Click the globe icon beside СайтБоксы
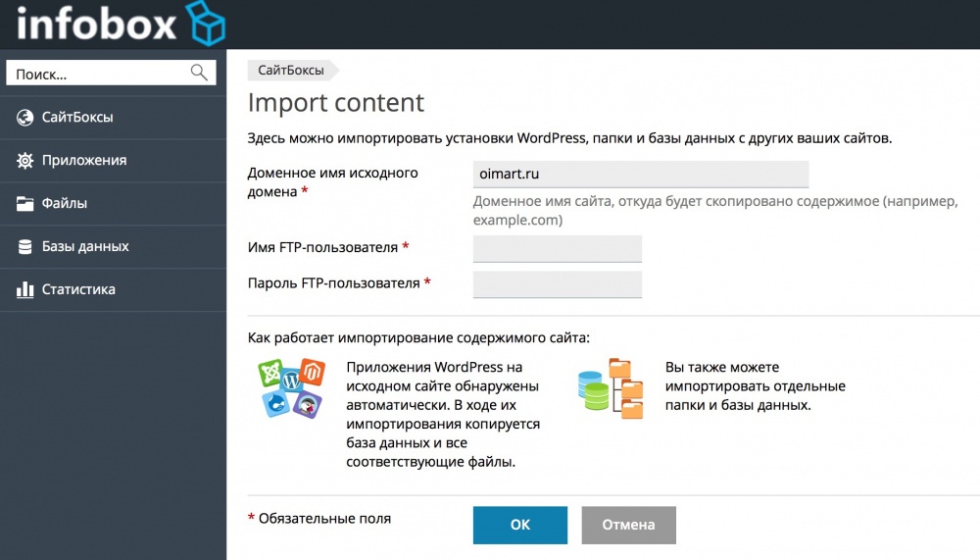 tap(25, 118)
